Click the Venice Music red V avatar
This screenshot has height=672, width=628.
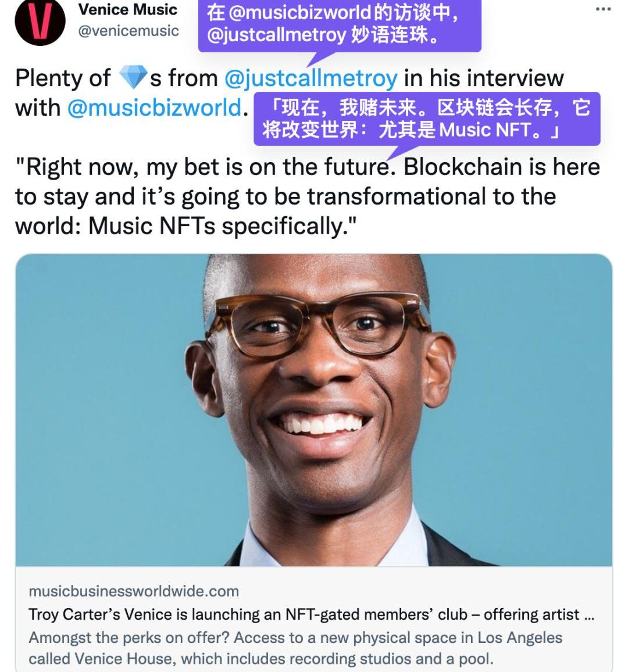pos(40,22)
